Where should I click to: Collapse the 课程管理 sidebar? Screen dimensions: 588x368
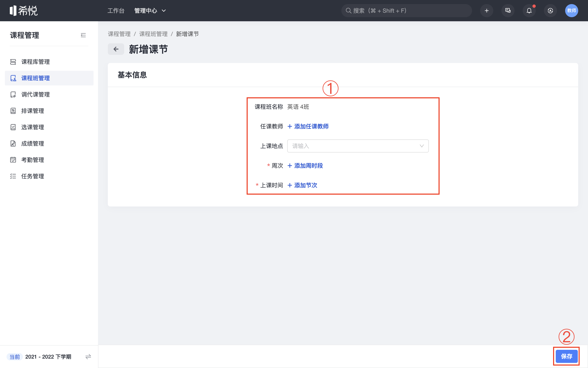pyautogui.click(x=83, y=35)
